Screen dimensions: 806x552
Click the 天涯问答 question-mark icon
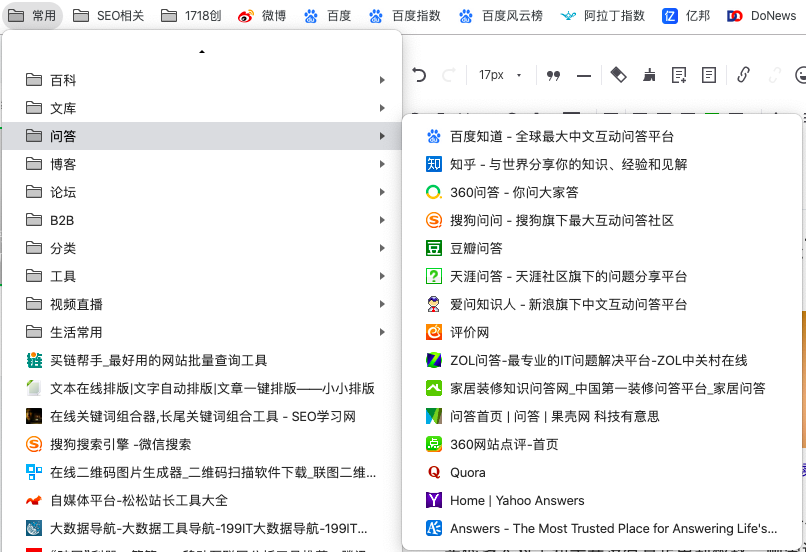pyautogui.click(x=434, y=276)
